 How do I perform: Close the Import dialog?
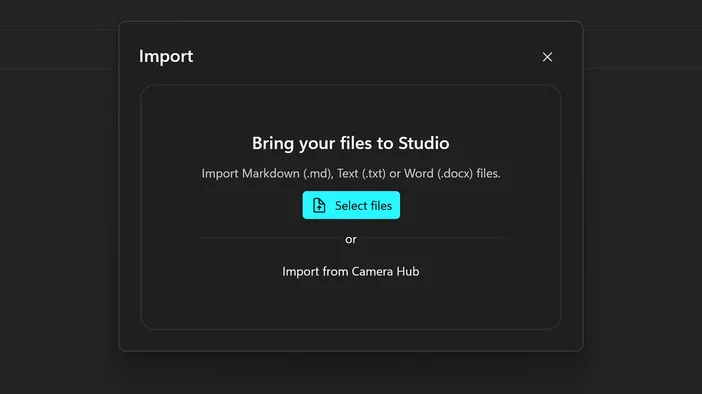pos(547,57)
